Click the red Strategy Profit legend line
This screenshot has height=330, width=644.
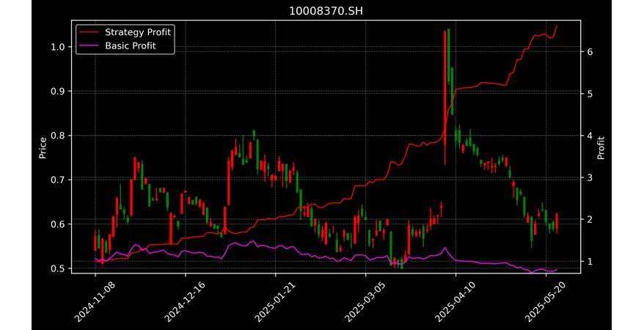pyautogui.click(x=89, y=32)
